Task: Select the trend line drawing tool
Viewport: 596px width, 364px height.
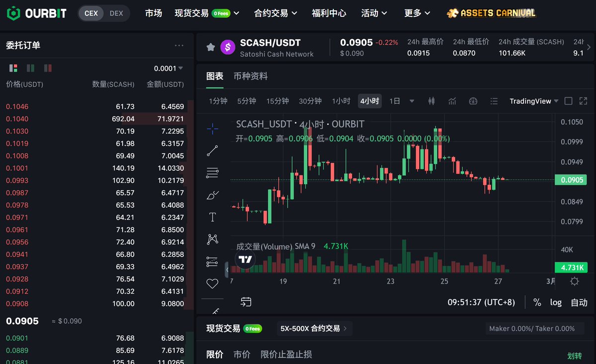Action: pos(212,151)
